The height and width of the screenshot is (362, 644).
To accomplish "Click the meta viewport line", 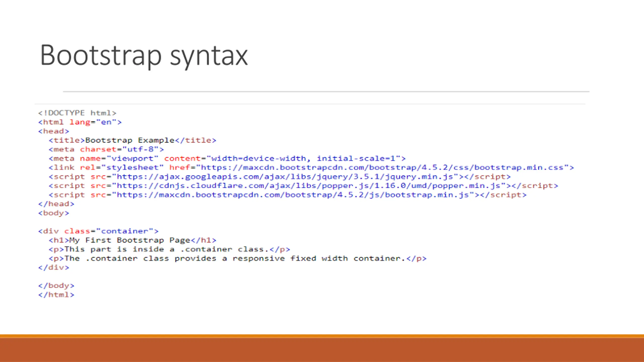I will coord(227,158).
